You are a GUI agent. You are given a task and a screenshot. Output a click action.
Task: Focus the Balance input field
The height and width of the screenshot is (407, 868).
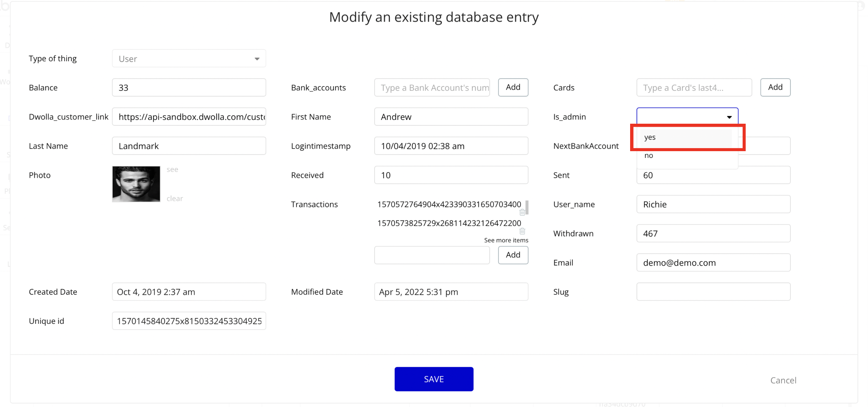point(189,88)
